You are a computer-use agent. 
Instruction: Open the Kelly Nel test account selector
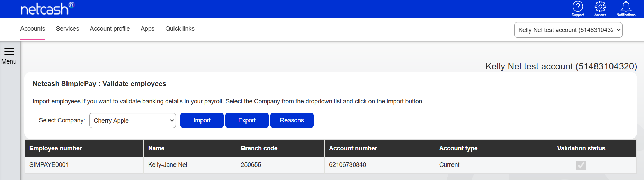(568, 30)
